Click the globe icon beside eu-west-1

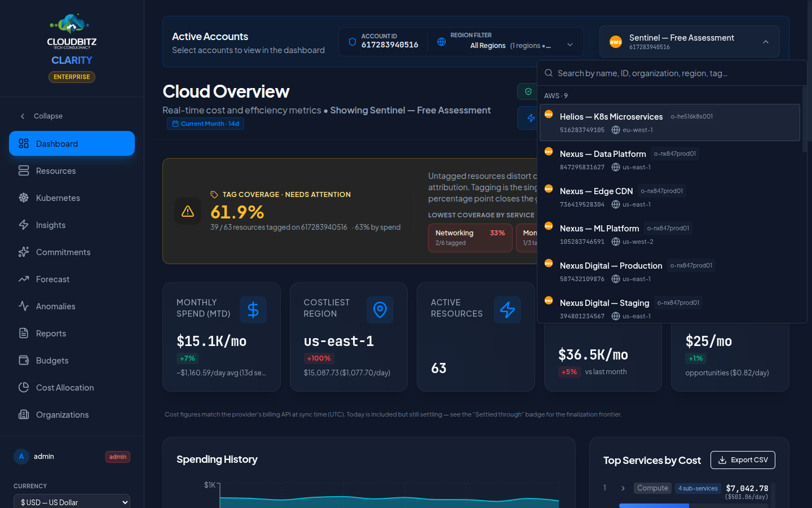(x=616, y=130)
